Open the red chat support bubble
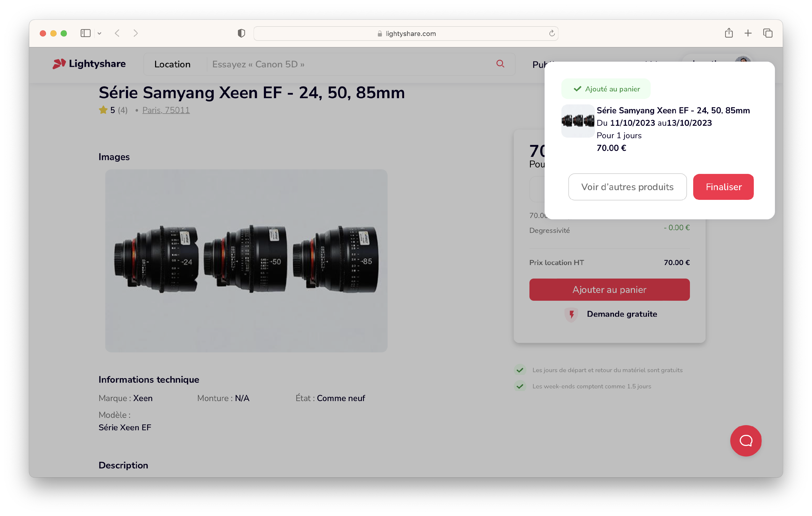The height and width of the screenshot is (516, 812). [746, 441]
